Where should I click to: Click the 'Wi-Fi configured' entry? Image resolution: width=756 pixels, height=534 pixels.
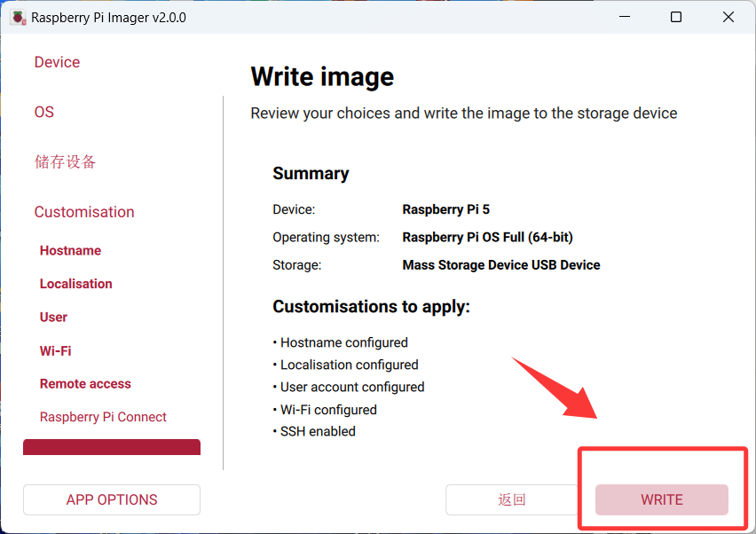325,410
